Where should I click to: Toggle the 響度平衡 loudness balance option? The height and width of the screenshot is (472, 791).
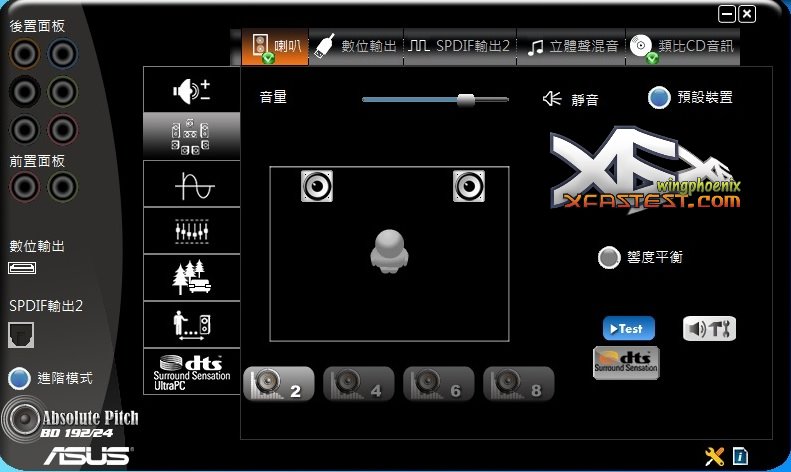click(x=609, y=257)
